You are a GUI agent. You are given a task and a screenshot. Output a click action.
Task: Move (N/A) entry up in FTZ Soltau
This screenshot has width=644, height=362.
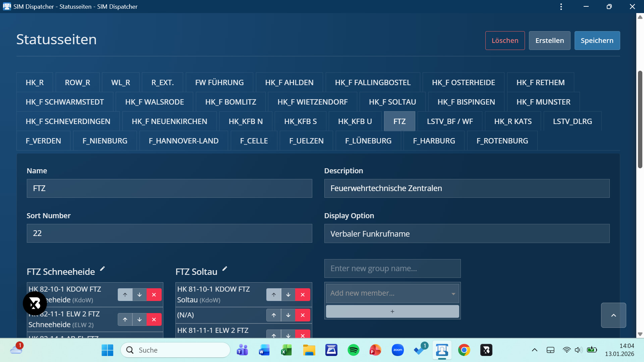click(274, 315)
